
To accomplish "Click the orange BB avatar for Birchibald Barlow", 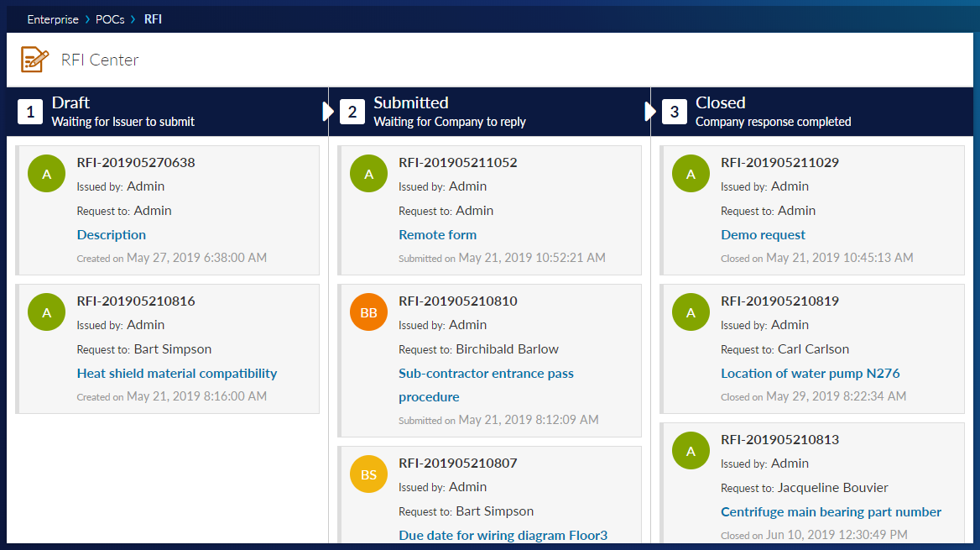I will tap(368, 312).
